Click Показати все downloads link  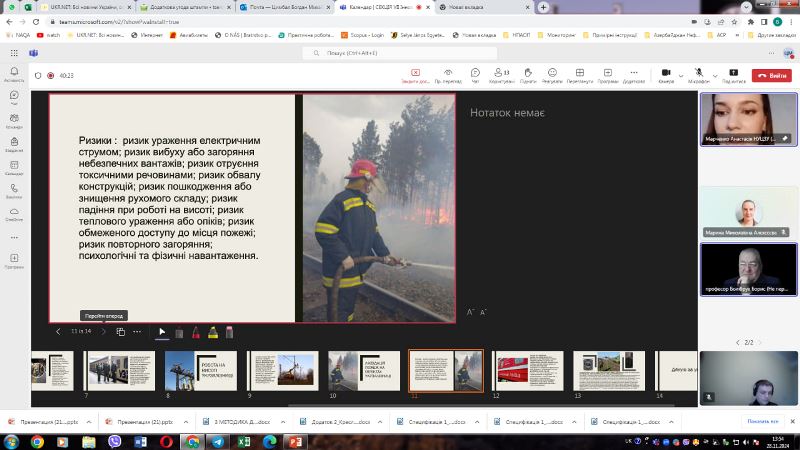coord(763,421)
